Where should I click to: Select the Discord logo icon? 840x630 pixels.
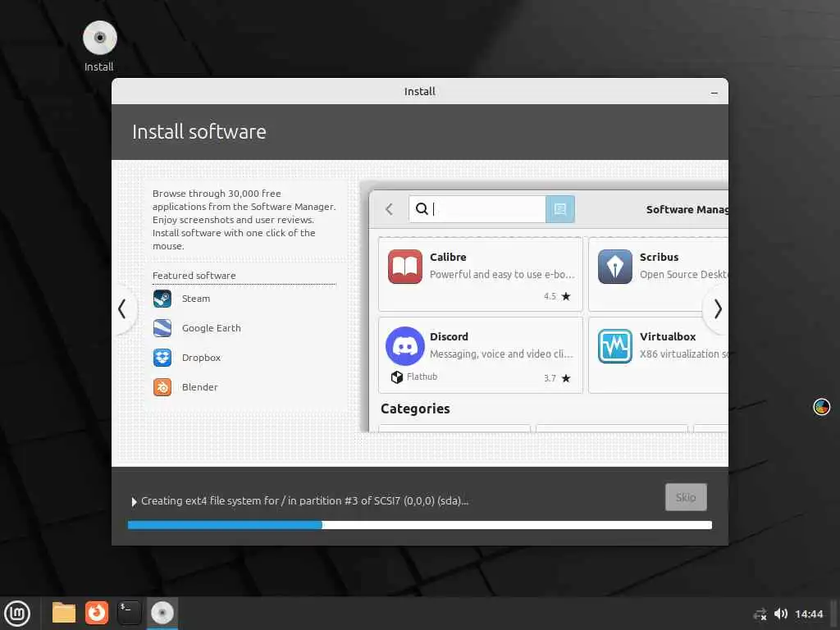pos(405,346)
